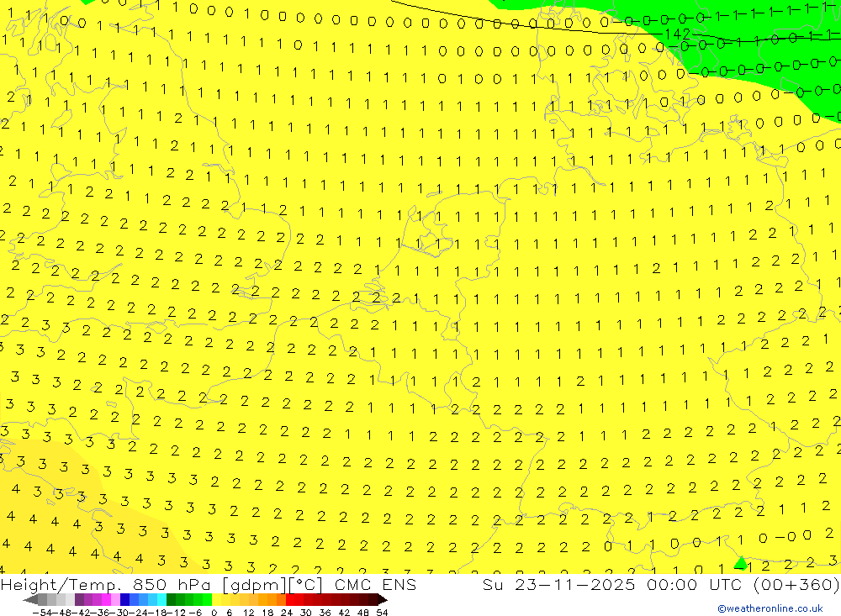Click the small green triangle map marker
Image resolution: width=841 pixels, height=616 pixels.
pyautogui.click(x=741, y=562)
